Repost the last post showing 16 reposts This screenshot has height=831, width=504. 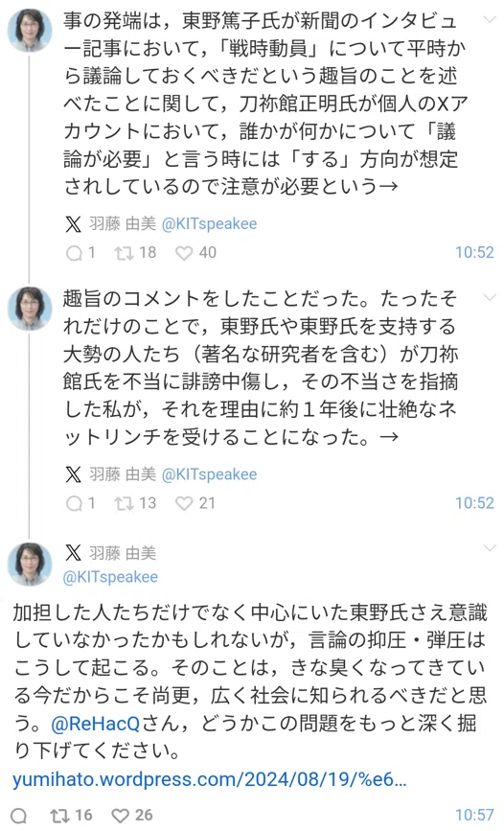58,816
